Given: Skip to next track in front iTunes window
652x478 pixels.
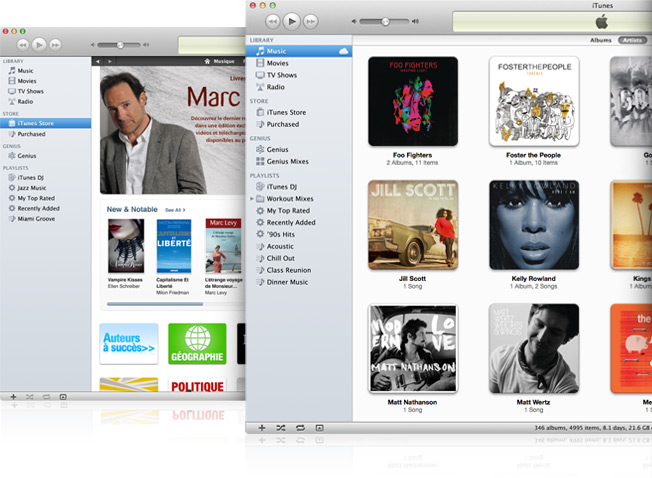Looking at the screenshot, I should (x=311, y=21).
